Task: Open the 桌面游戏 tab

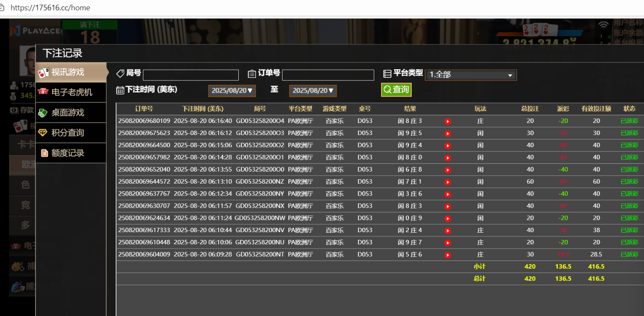Action: point(71,113)
